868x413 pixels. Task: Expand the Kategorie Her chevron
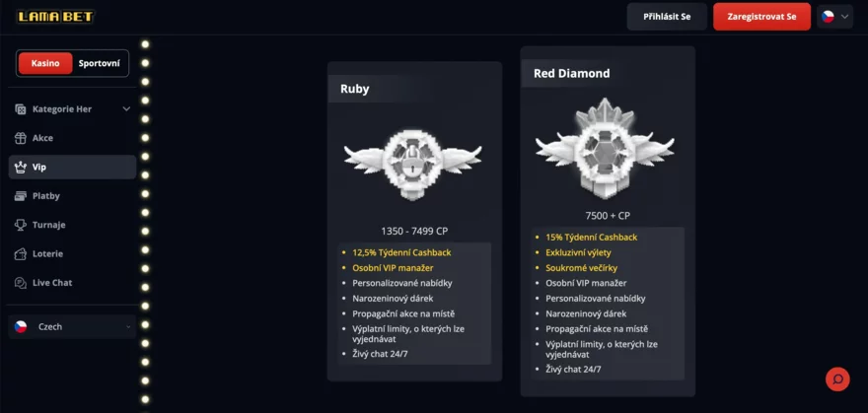point(126,109)
